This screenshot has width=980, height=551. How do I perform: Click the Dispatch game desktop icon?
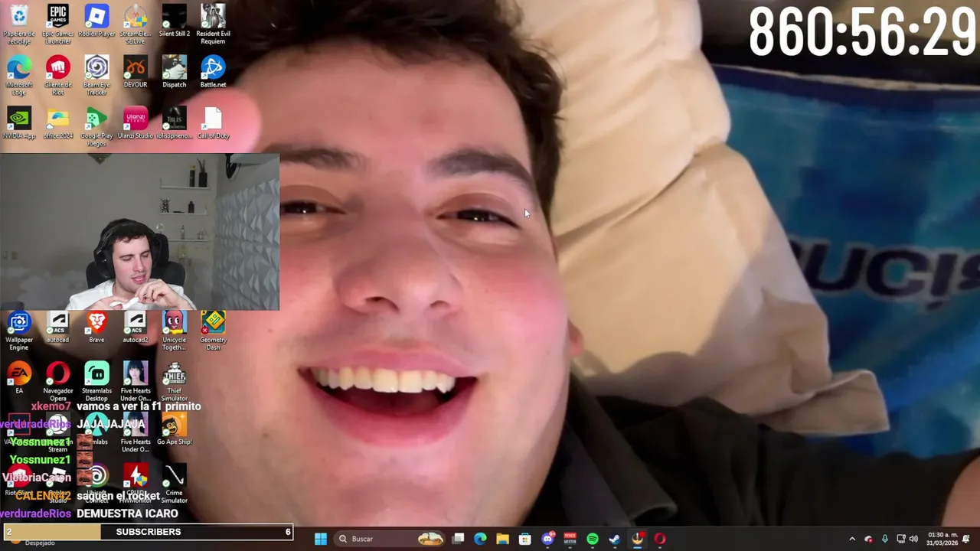(175, 72)
